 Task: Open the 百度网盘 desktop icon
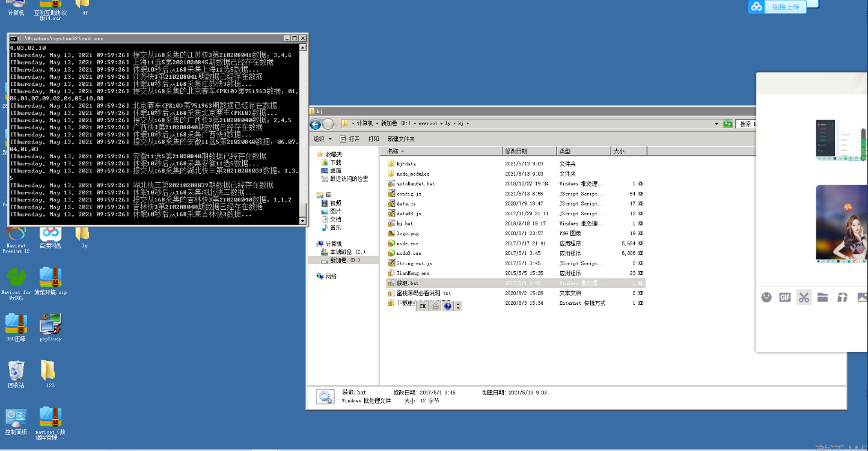pos(50,238)
